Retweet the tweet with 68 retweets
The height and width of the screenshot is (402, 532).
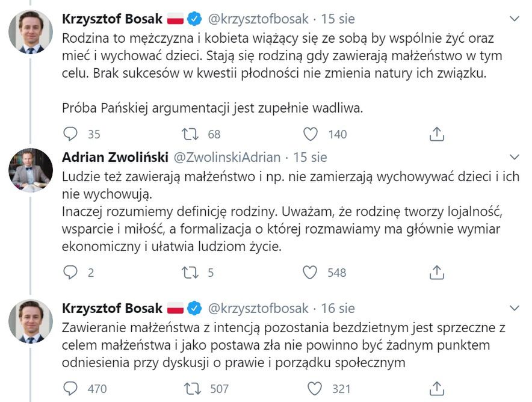[x=190, y=134]
